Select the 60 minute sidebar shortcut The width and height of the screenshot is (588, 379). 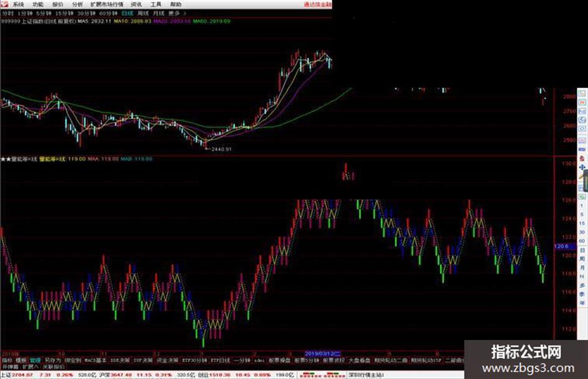pos(582,241)
